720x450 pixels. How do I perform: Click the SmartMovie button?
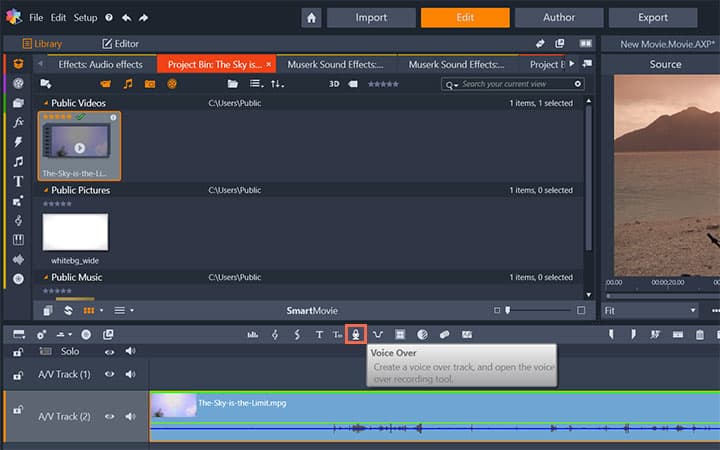point(310,311)
